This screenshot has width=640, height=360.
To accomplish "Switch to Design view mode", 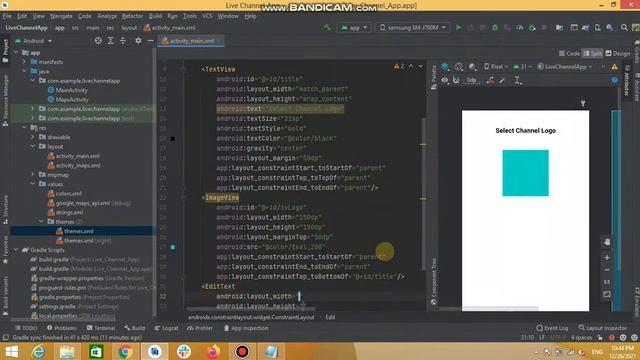I will 618,53.
